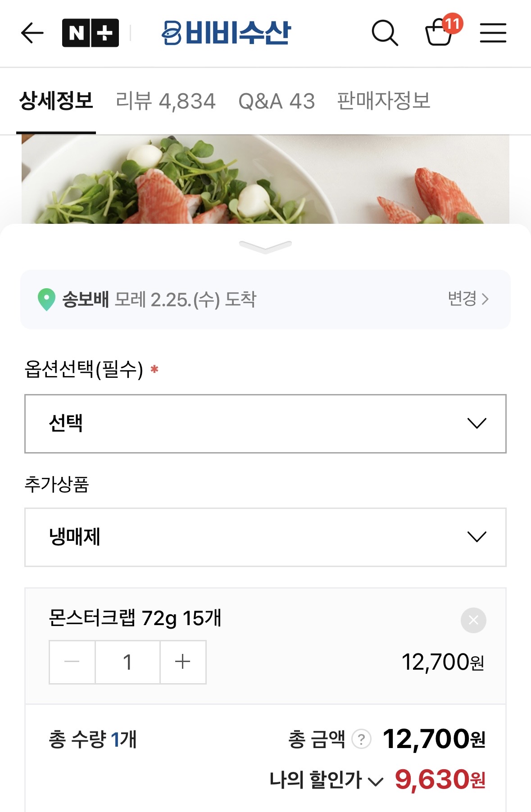
Task: Expand the 옵션선택 선택 dropdown
Action: click(x=265, y=423)
